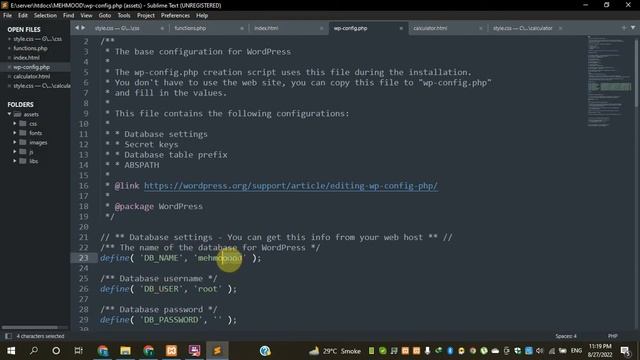This screenshot has width=640, height=360.
Task: Click the next tab arrow in tab bar
Action: pyautogui.click(x=83, y=28)
